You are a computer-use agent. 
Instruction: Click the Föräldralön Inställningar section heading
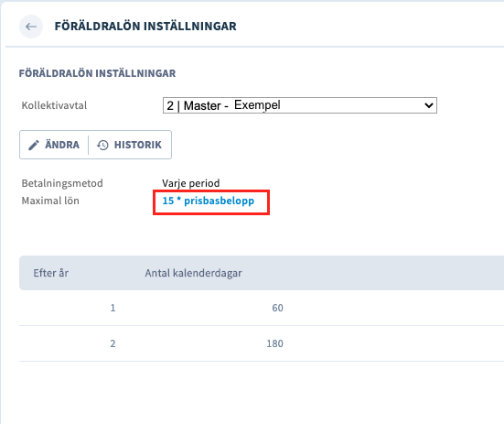tap(97, 73)
